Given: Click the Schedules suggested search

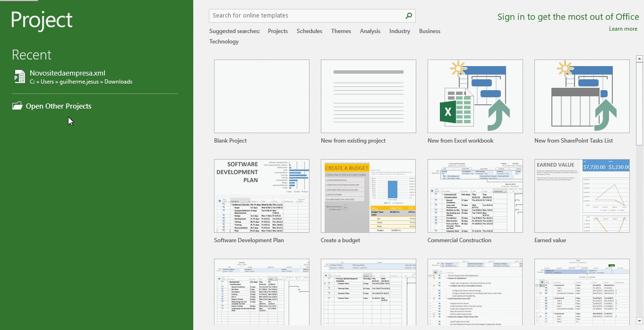Looking at the screenshot, I should [309, 31].
